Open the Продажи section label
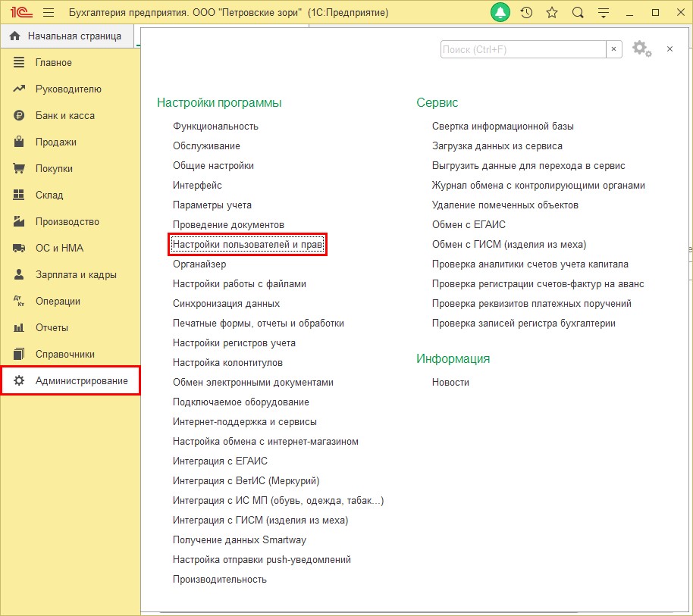 click(56, 142)
